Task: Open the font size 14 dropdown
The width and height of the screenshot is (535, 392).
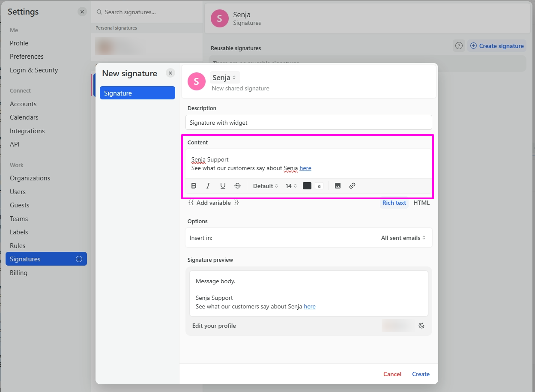Action: click(x=291, y=186)
